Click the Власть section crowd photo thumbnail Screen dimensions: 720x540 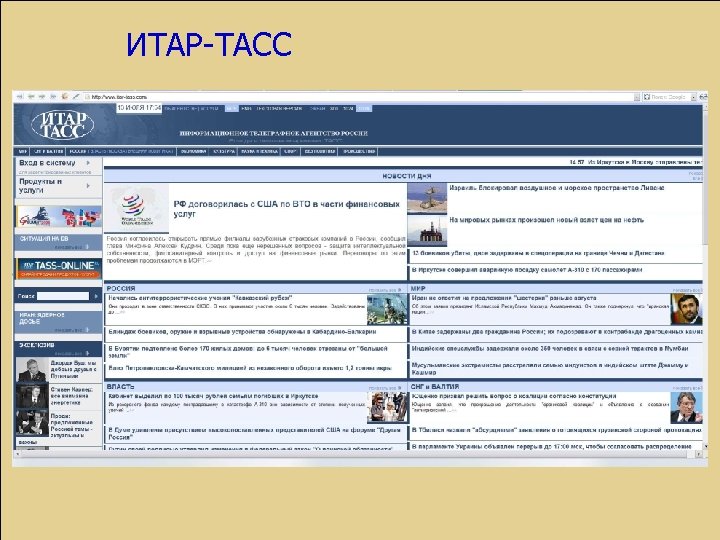tap(387, 407)
